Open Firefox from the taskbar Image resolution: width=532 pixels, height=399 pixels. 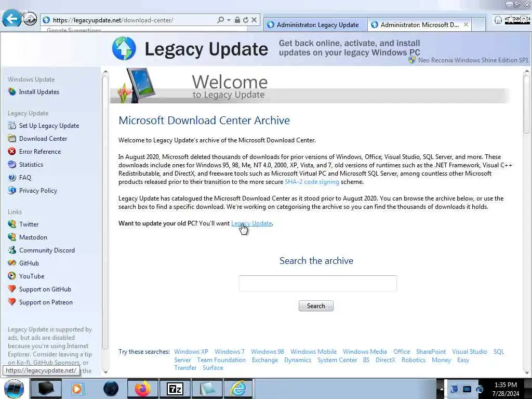pos(143,389)
